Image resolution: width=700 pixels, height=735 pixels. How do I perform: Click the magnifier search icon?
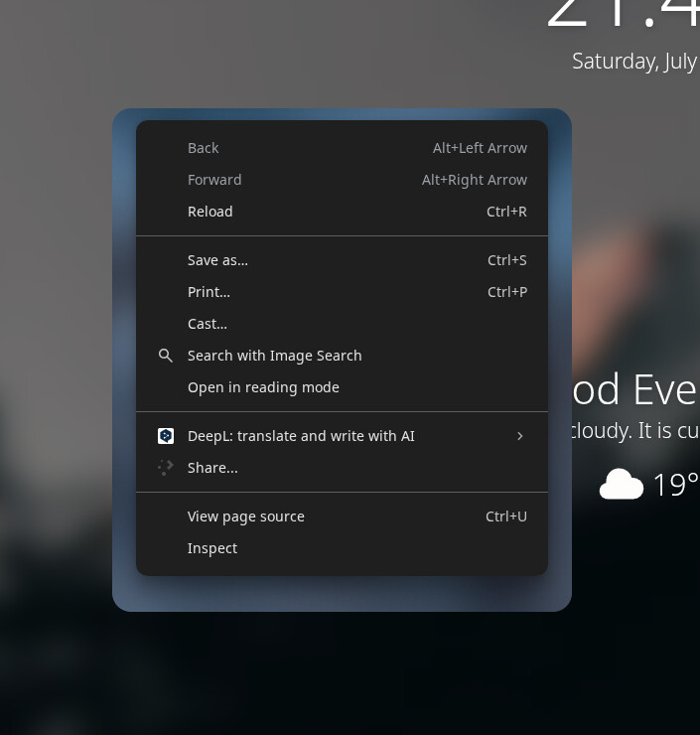[166, 356]
